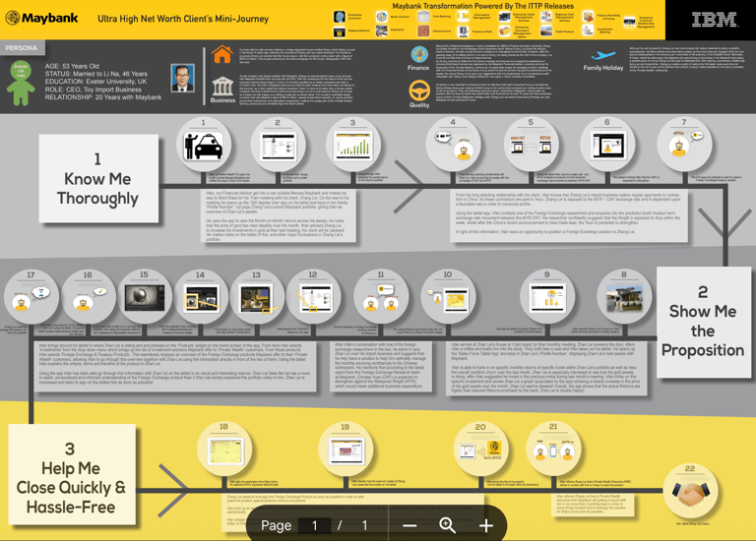Click step 12 highlighted tablet circle
Screen dimensions: 756x541
[x=313, y=296]
